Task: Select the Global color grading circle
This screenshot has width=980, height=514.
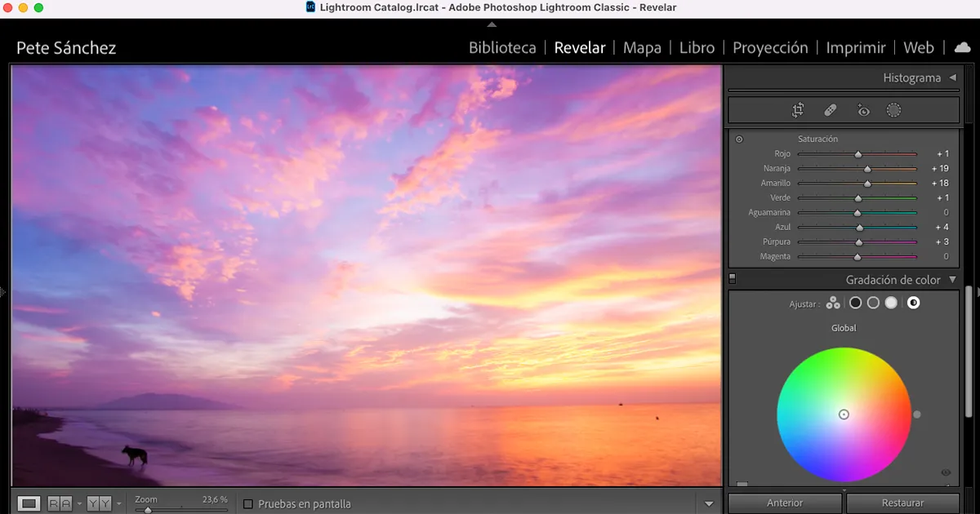Action: pyautogui.click(x=914, y=303)
